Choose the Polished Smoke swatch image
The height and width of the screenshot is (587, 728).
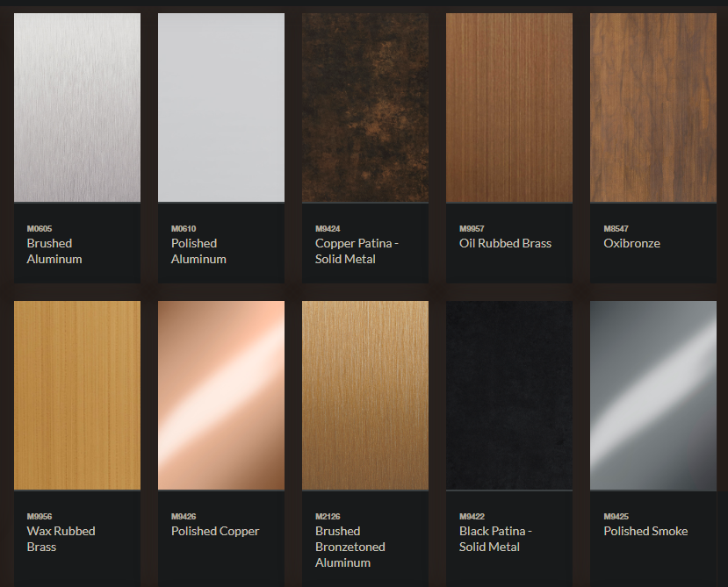tap(653, 395)
